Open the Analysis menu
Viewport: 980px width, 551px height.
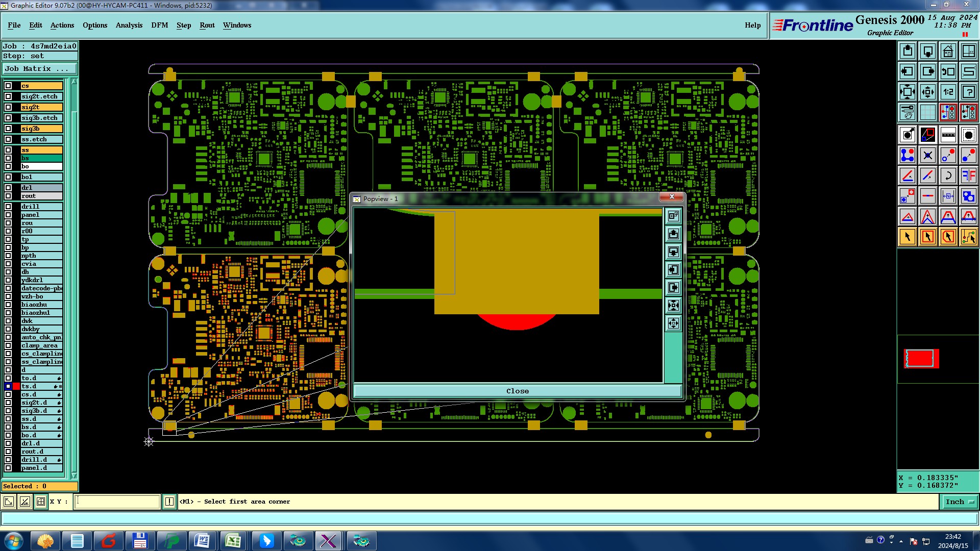[x=129, y=25]
